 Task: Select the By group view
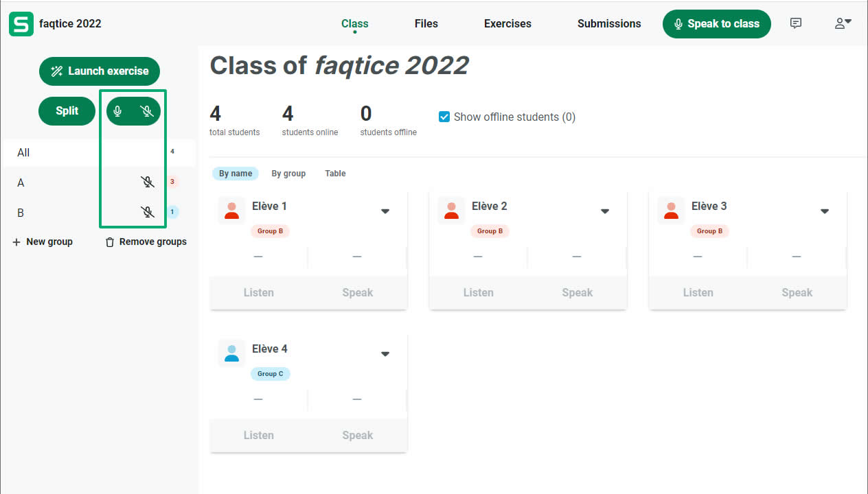pyautogui.click(x=288, y=174)
